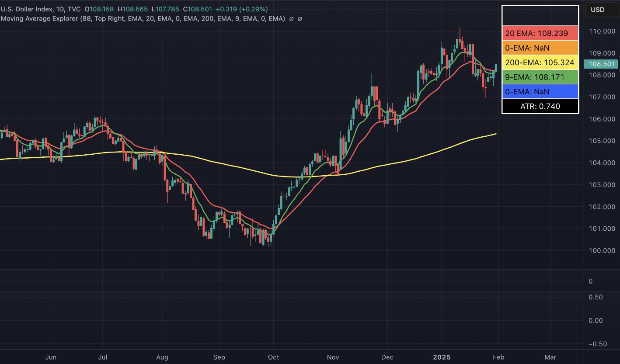This screenshot has height=364, width=620.
Task: Click the '110.000' label on the price axis
Action: tap(602, 31)
